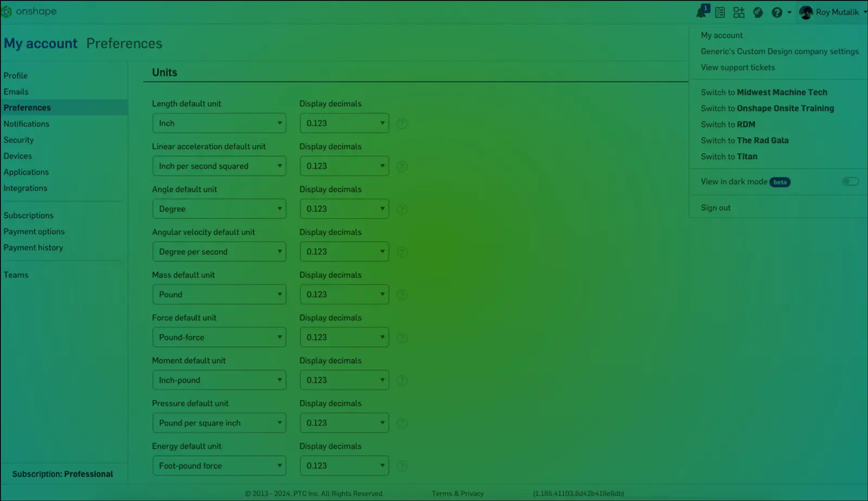Open Integrations in the sidebar
The image size is (868, 501).
point(25,188)
